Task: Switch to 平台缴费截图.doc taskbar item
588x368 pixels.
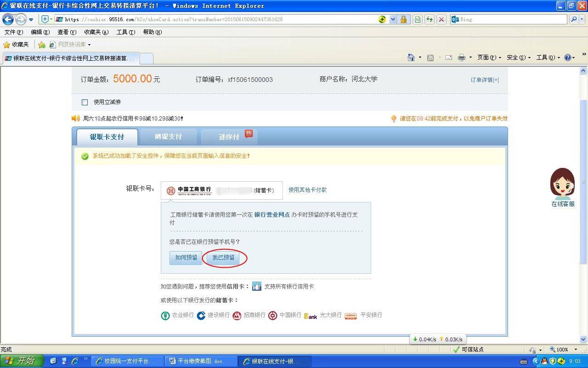Action: coord(201,361)
